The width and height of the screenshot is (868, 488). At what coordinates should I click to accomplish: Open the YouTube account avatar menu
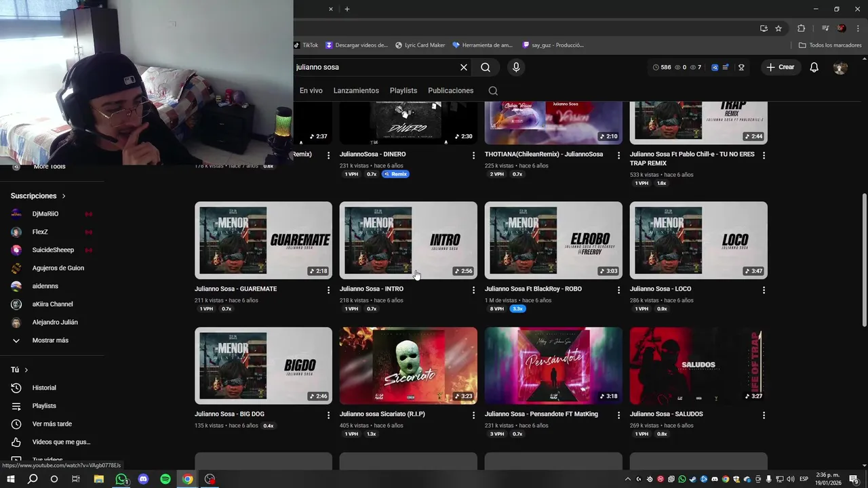click(840, 67)
